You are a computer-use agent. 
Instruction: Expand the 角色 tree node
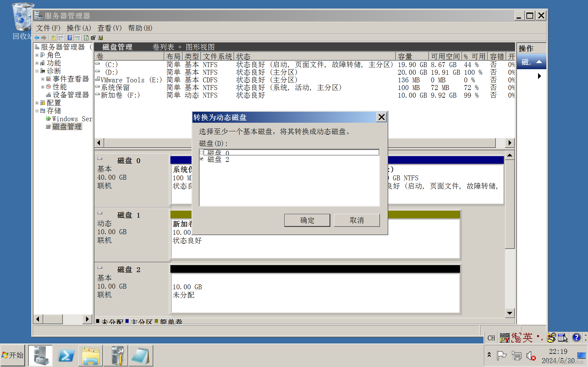(37, 55)
